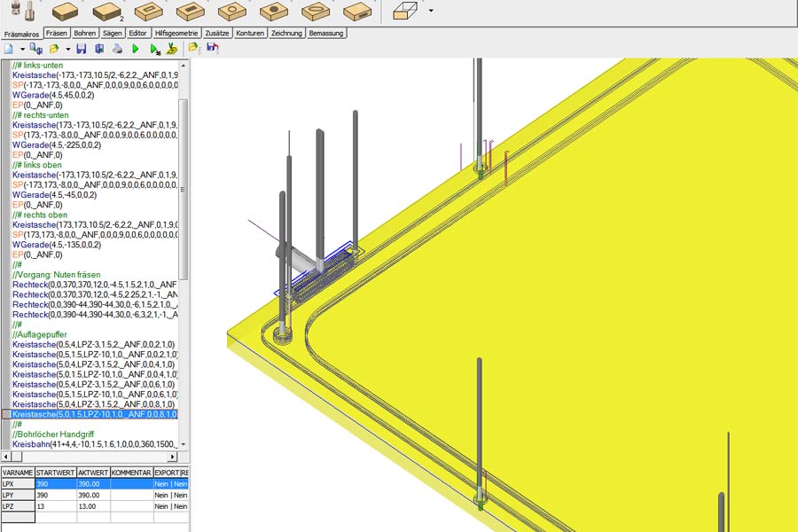798x532 pixels.
Task: Print the program listing
Action: (118, 49)
